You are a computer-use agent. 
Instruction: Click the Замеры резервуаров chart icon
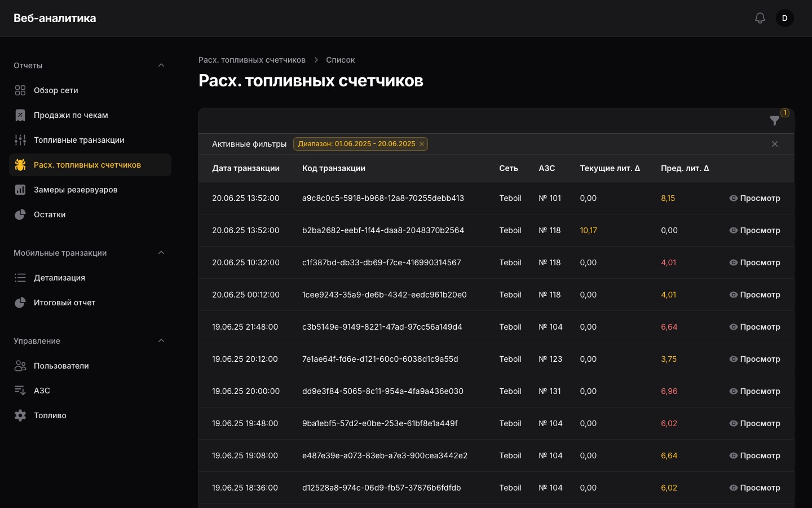(x=20, y=190)
